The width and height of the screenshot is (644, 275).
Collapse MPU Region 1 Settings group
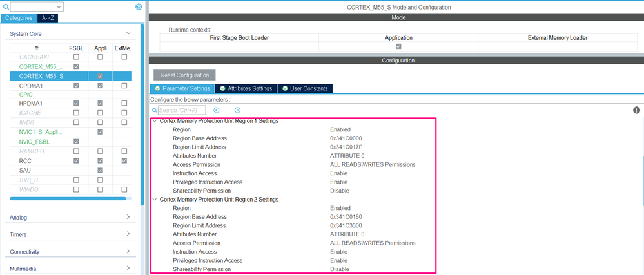click(155, 122)
